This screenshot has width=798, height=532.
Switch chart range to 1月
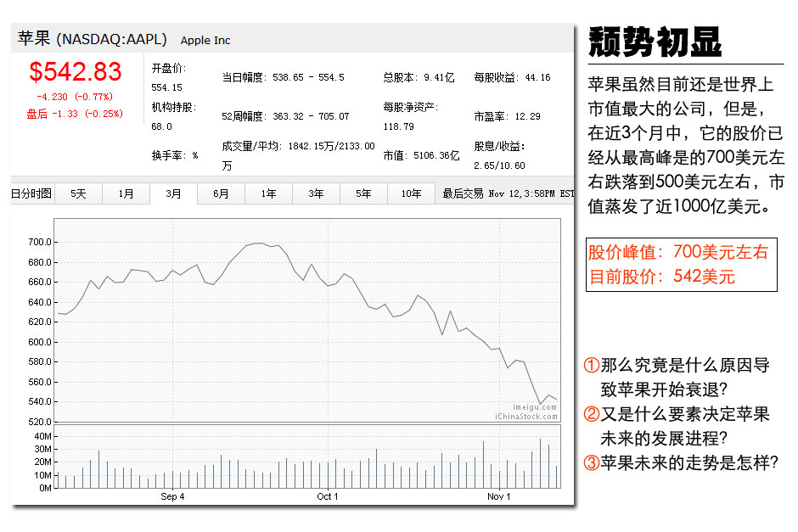[x=126, y=193]
